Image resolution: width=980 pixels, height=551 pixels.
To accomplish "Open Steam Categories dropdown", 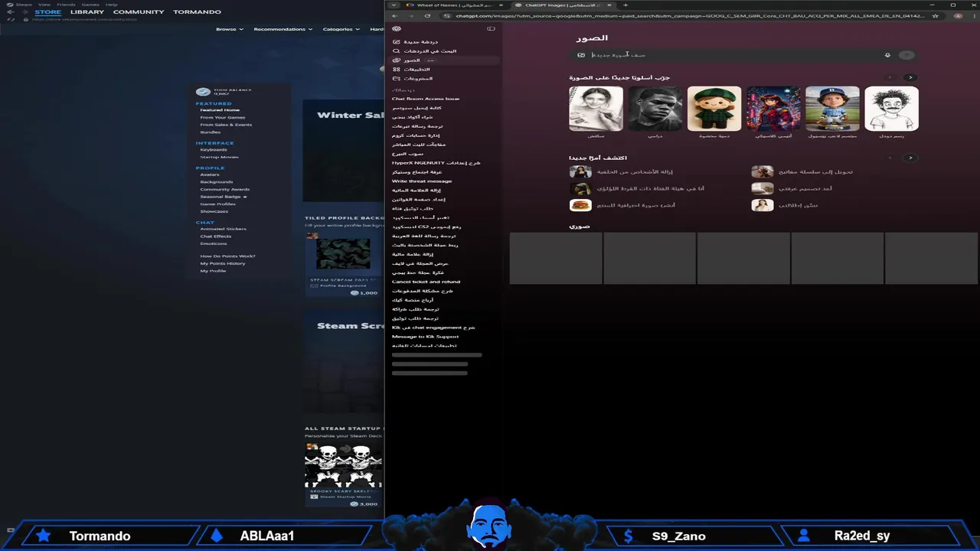I will (x=341, y=29).
